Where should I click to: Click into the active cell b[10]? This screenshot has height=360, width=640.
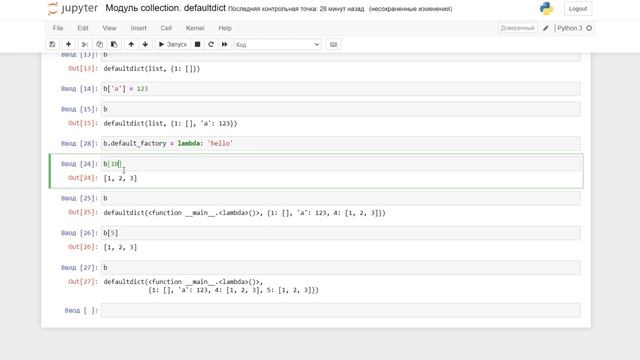pos(341,164)
